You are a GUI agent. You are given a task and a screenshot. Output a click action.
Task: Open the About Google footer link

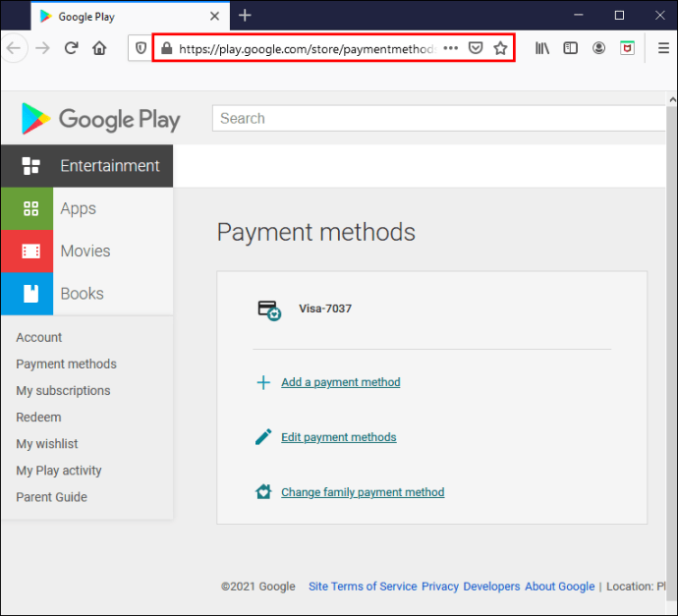tap(559, 587)
